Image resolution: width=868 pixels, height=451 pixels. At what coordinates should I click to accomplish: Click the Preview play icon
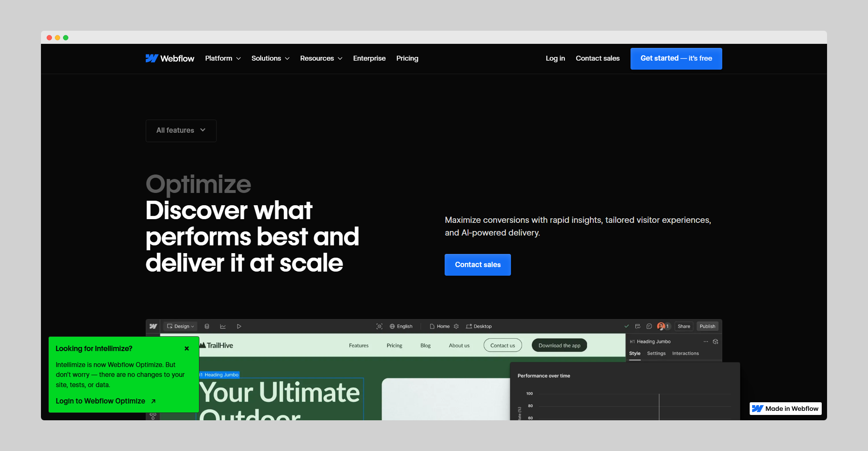(x=239, y=326)
